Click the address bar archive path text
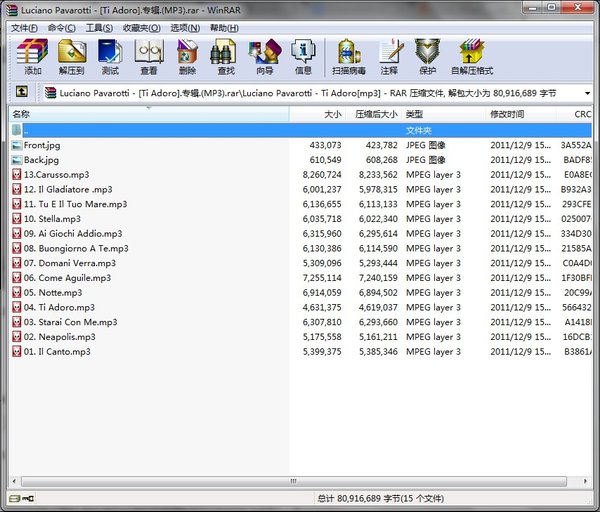Screen dimensions: 600x512 [x=308, y=93]
